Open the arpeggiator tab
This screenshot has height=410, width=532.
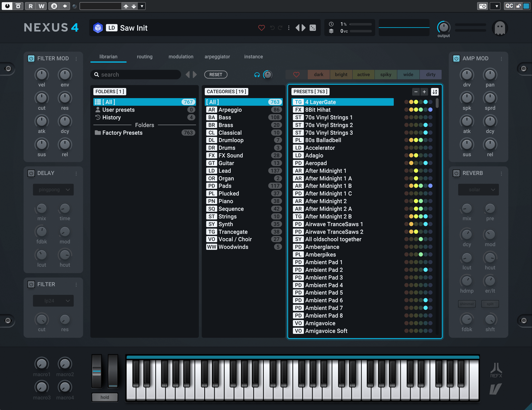[217, 57]
